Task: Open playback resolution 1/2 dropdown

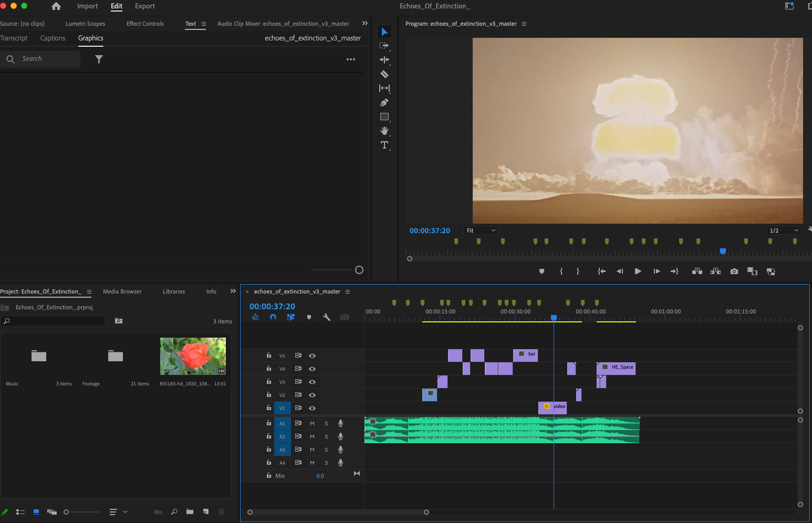Action: point(784,231)
